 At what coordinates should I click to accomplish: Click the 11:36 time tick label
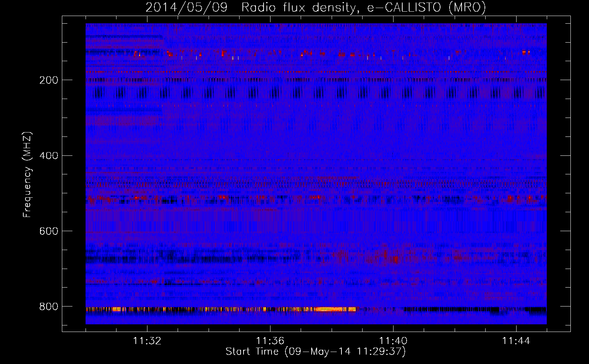coord(270,341)
